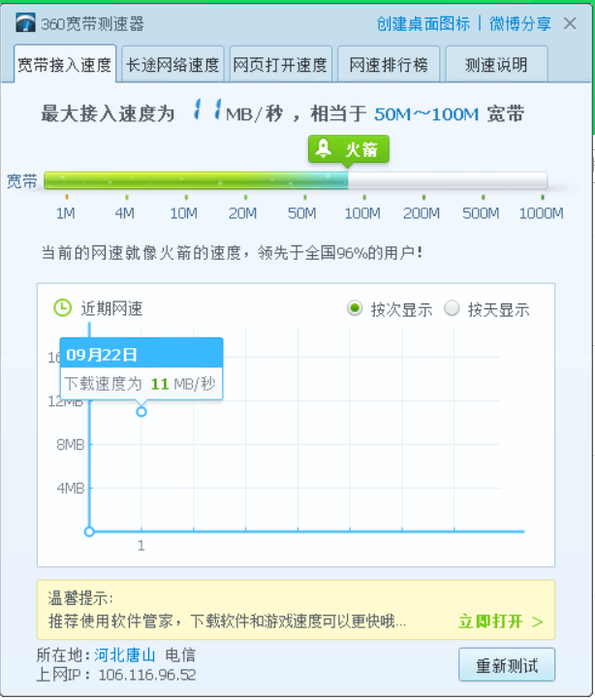Screen dimensions: 595x700
Task: Open the 网页打开速度 tab
Action: pyautogui.click(x=280, y=64)
